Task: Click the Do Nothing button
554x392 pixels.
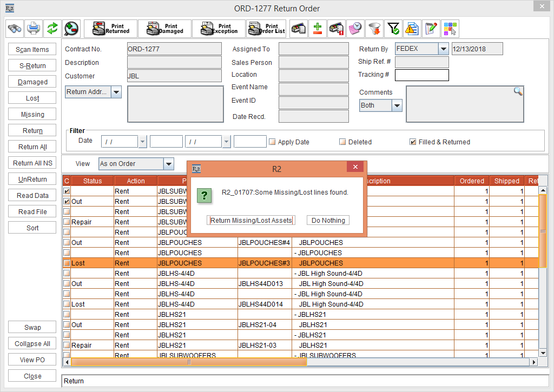Action: coord(328,221)
